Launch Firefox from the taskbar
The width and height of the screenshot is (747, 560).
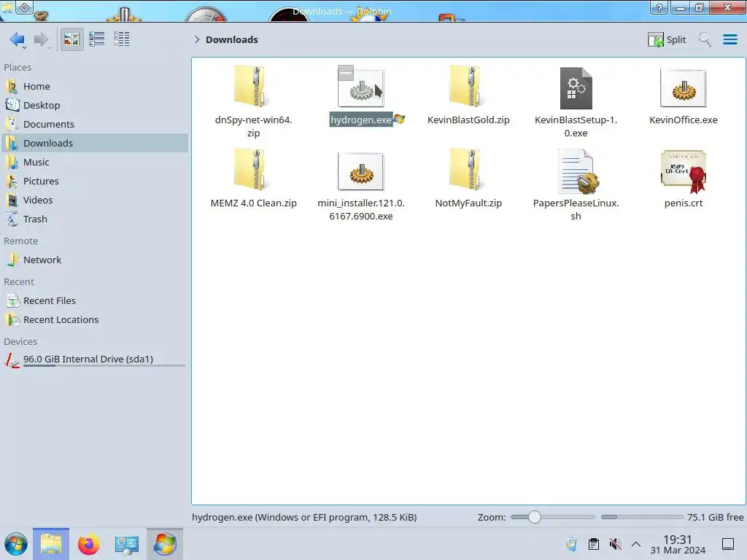(88, 544)
